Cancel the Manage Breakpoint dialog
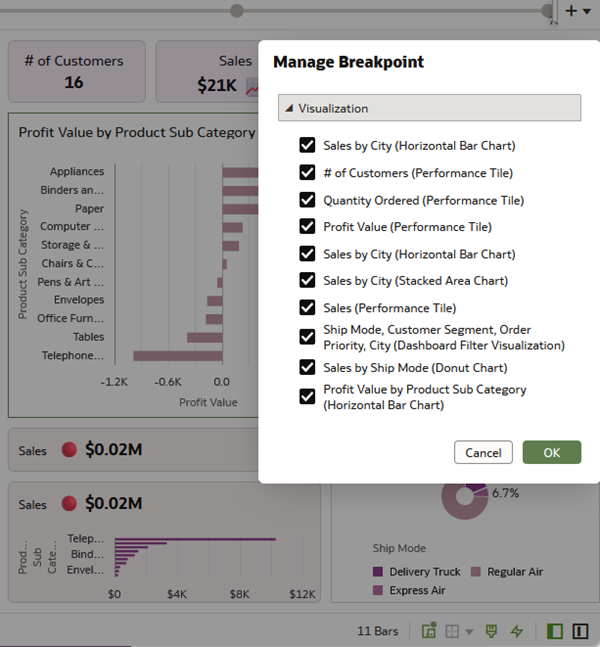600x647 pixels. (x=483, y=452)
